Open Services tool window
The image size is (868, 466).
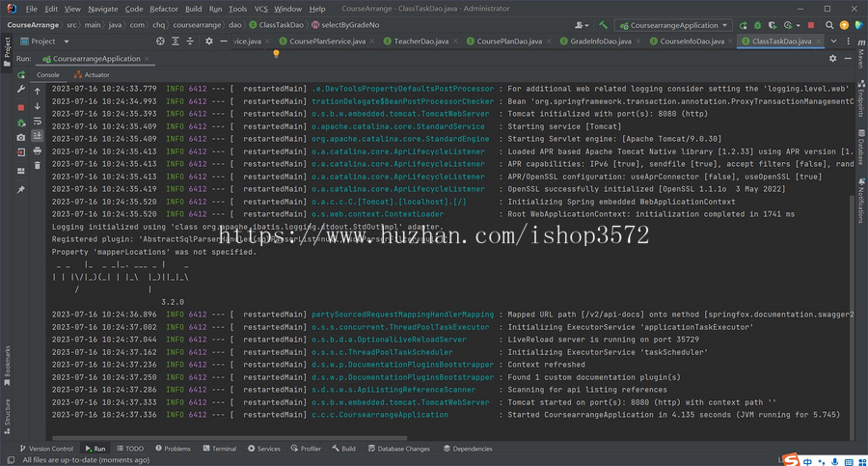264,449
